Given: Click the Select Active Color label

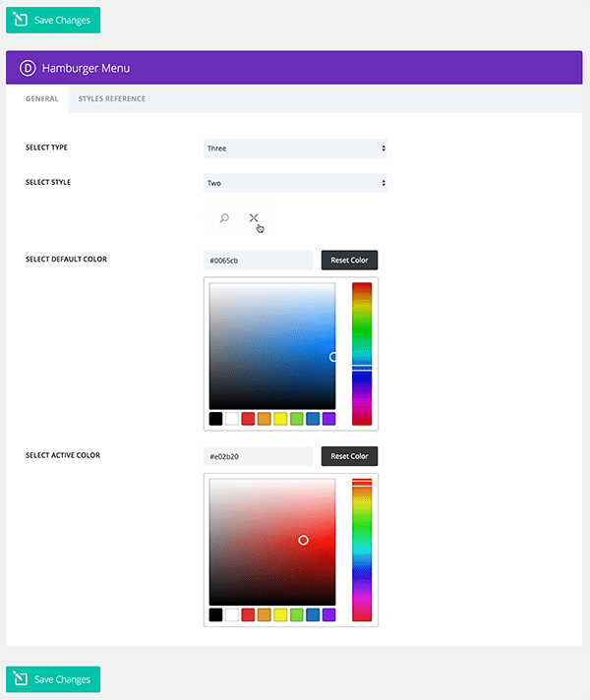Looking at the screenshot, I should click(x=63, y=455).
